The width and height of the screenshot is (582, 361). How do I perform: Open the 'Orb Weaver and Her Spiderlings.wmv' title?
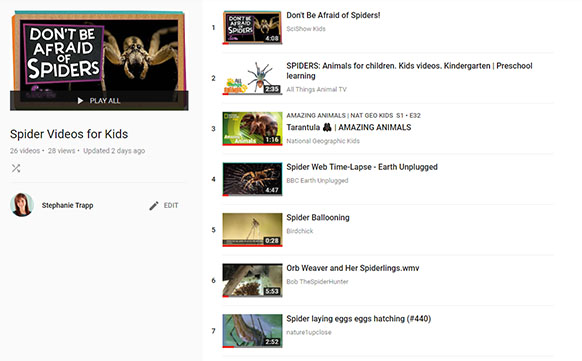click(353, 268)
